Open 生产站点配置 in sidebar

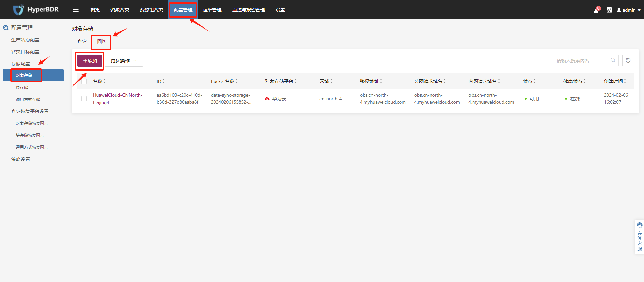coord(25,40)
